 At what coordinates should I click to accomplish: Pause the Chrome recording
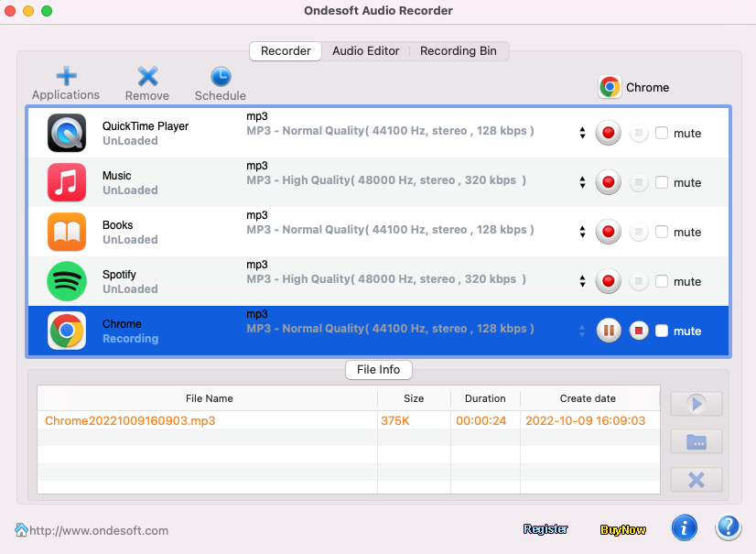[x=609, y=331]
